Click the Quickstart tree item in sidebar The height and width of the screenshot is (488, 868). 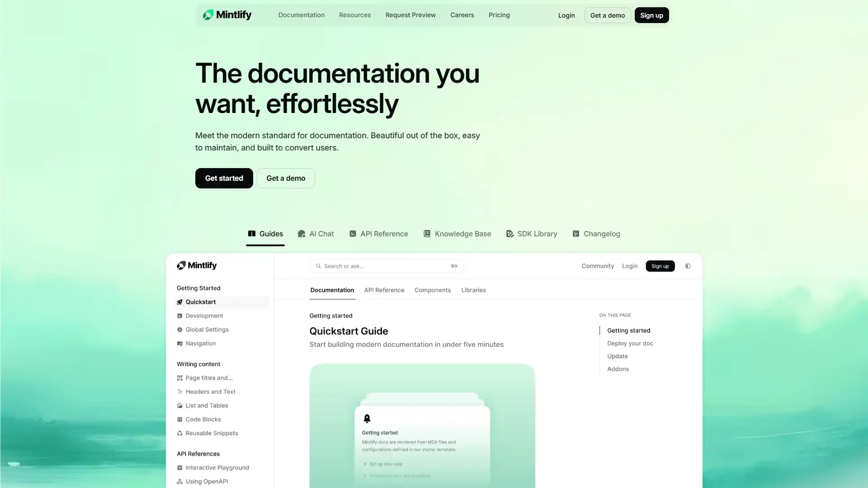(x=200, y=301)
